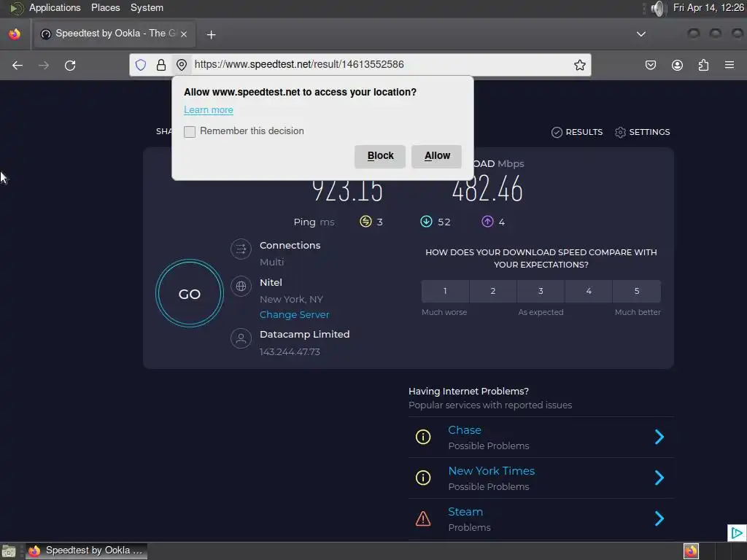Select the Speedtest by Ookla tab
The image size is (747, 560).
pos(113,34)
